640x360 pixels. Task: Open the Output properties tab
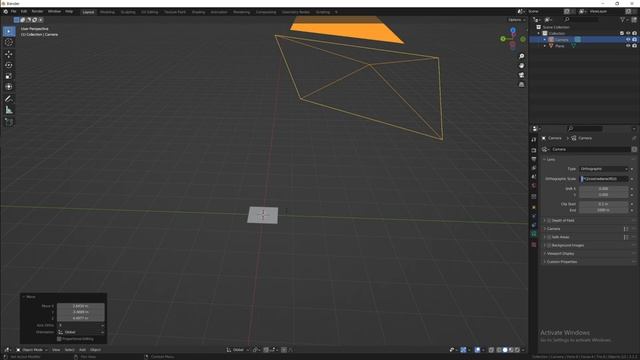tap(534, 159)
